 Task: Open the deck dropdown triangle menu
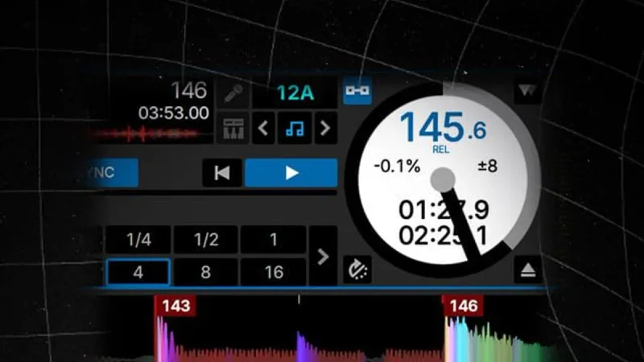tap(527, 90)
